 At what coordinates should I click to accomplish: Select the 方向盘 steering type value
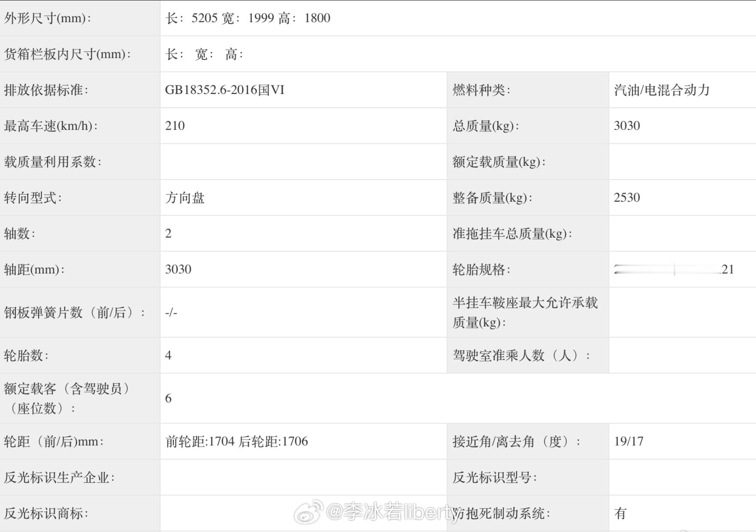click(x=185, y=198)
